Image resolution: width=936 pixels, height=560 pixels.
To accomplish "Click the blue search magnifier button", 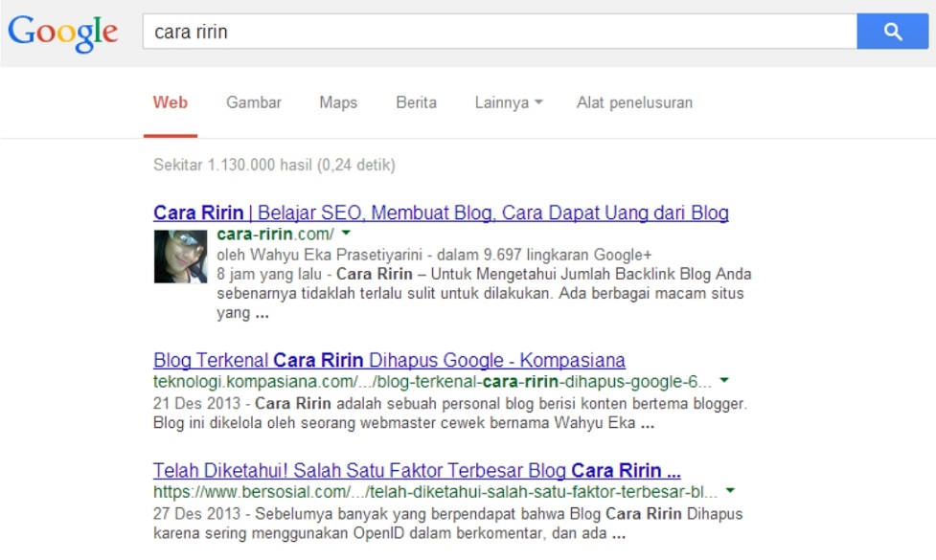I will click(893, 32).
